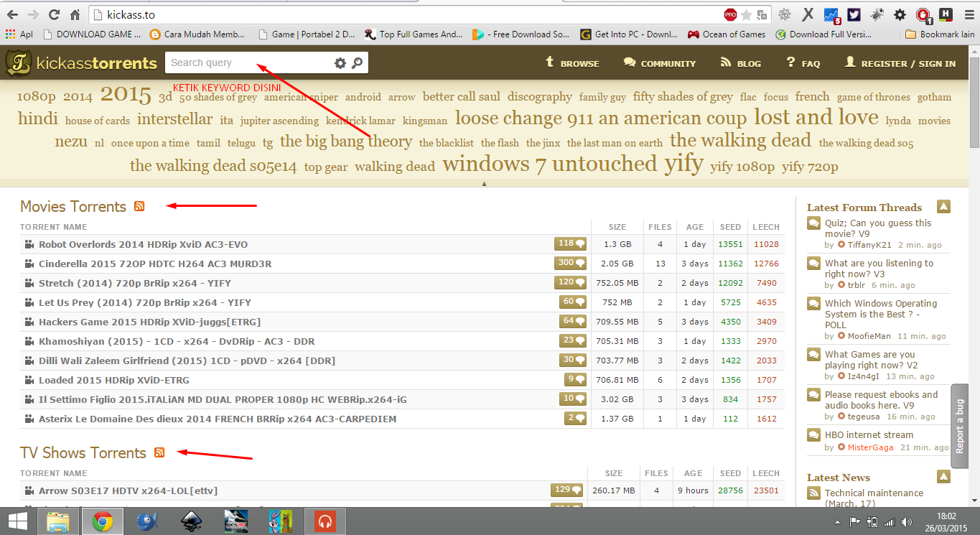Collapse the tag cloud with small arrow
The height and width of the screenshot is (535, 980).
[485, 184]
